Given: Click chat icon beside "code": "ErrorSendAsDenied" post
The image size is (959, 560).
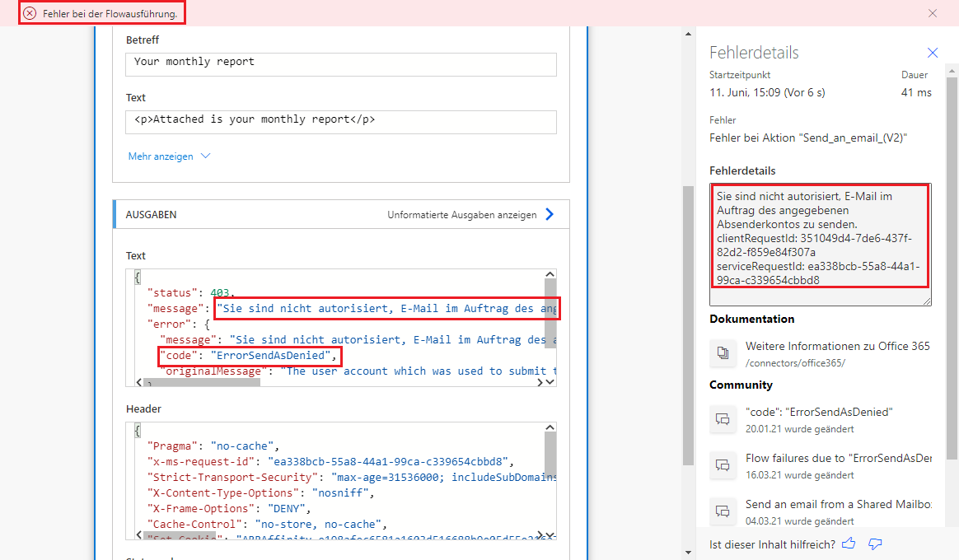Looking at the screenshot, I should click(x=723, y=419).
